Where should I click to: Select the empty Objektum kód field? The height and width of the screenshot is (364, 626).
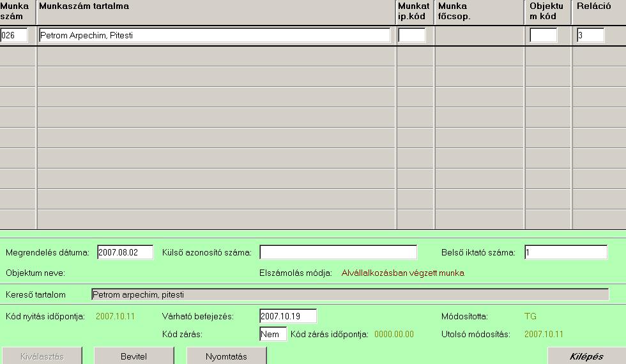coord(543,35)
